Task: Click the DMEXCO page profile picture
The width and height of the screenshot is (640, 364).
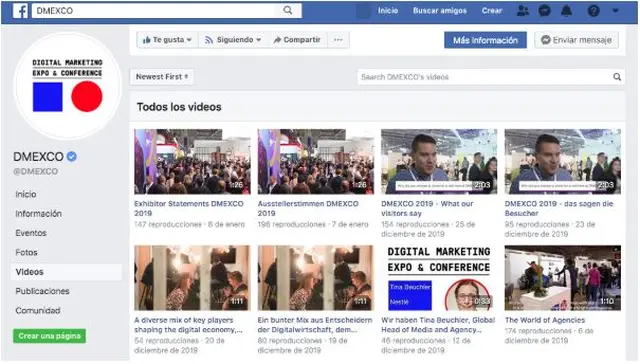Action: tap(67, 86)
